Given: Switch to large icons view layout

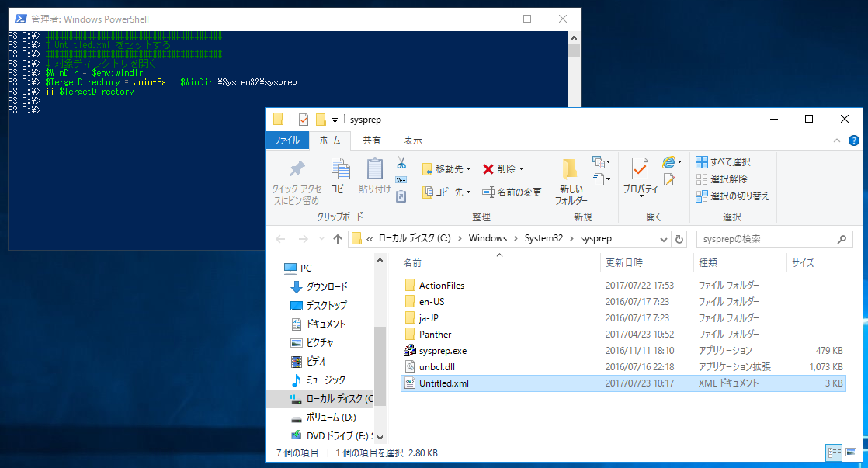Looking at the screenshot, I should point(851,452).
